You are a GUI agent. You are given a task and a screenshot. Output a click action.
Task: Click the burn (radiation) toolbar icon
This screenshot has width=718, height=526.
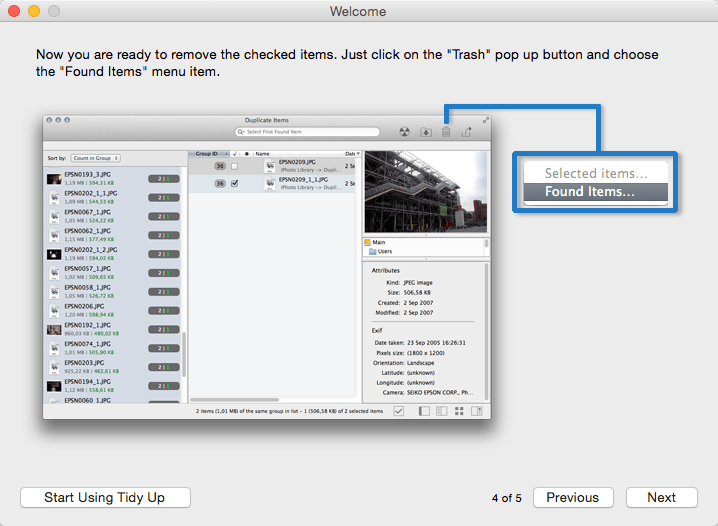click(404, 131)
